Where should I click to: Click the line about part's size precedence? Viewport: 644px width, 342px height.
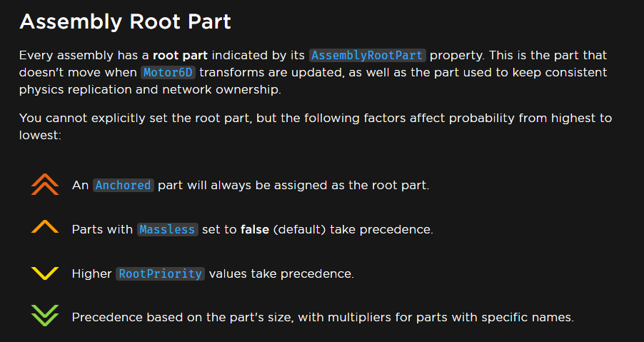323,318
